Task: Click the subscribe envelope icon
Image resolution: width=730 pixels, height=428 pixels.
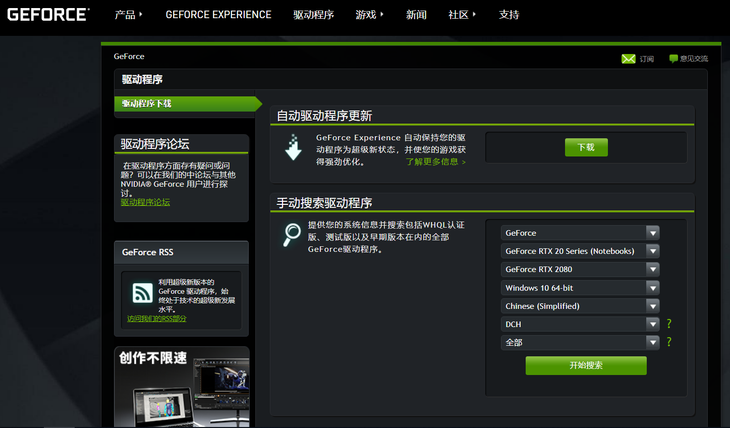Action: pyautogui.click(x=628, y=59)
